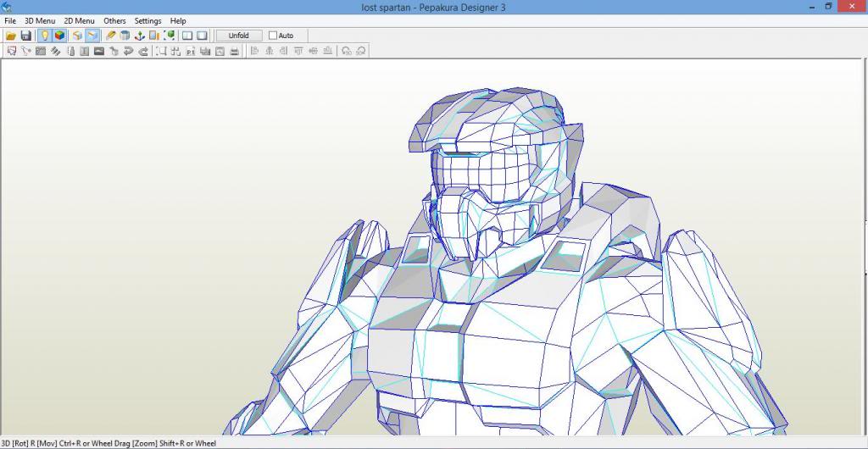This screenshot has height=449, width=868.
Task: Click the Redo arrow icon
Action: (x=142, y=51)
